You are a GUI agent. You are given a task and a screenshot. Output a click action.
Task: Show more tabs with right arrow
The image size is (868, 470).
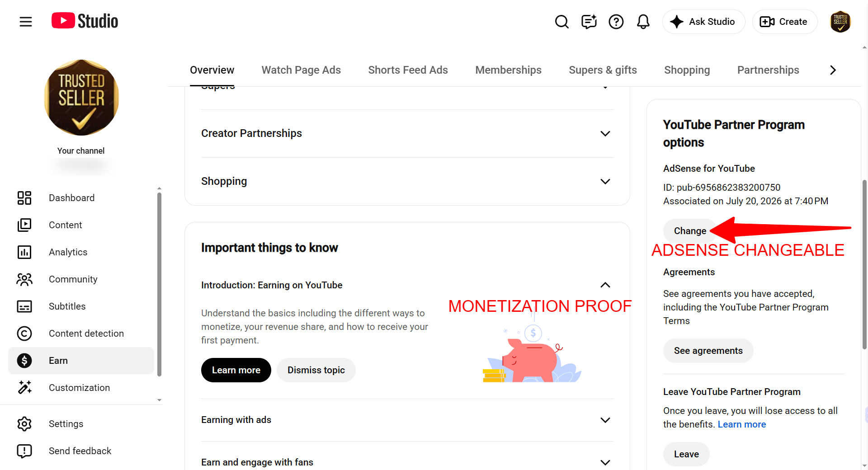pyautogui.click(x=833, y=70)
